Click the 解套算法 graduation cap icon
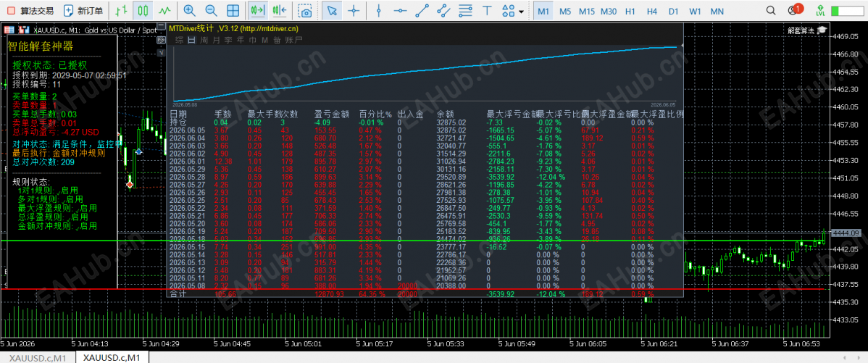 [x=822, y=30]
